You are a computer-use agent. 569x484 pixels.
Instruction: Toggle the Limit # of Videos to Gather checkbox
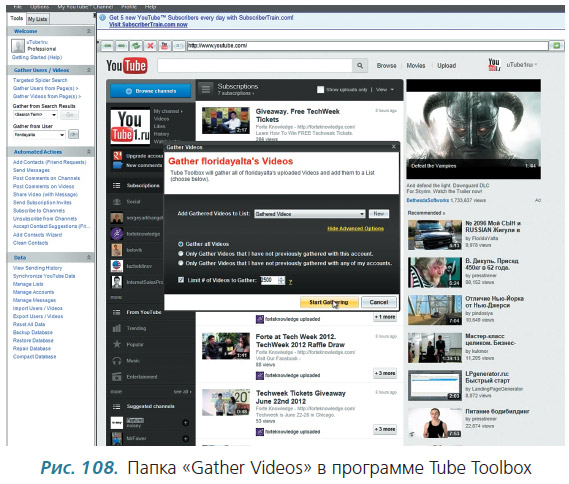[x=181, y=280]
